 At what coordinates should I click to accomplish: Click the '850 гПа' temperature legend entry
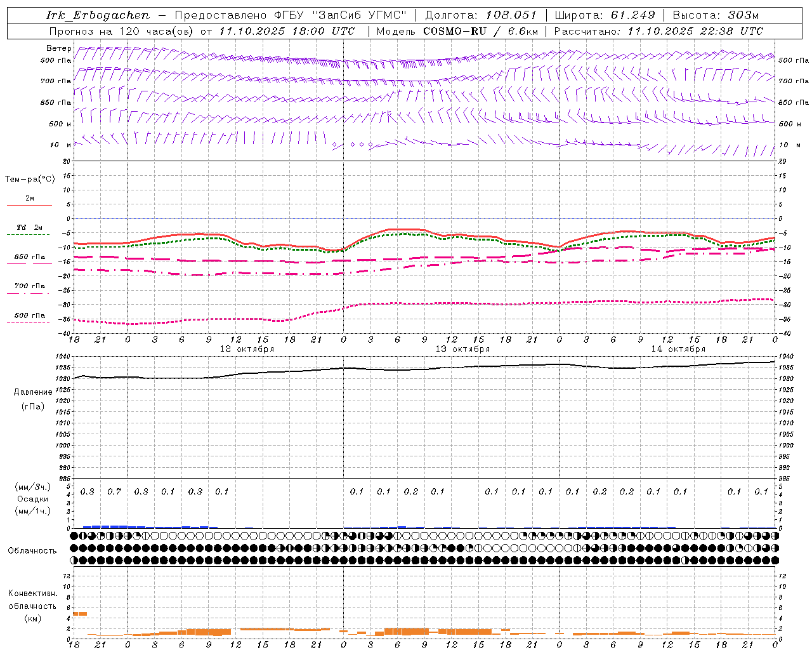click(x=29, y=257)
